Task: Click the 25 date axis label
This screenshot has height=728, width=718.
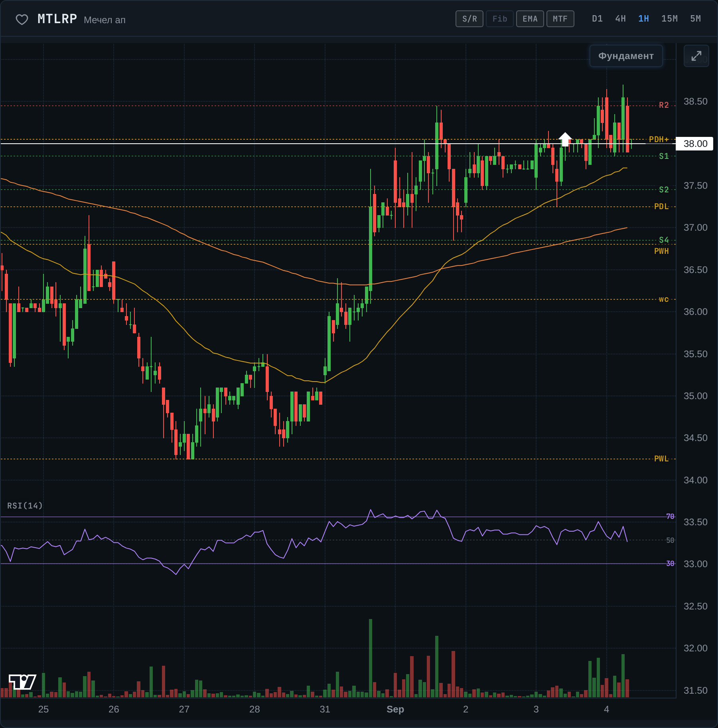Action: (43, 709)
